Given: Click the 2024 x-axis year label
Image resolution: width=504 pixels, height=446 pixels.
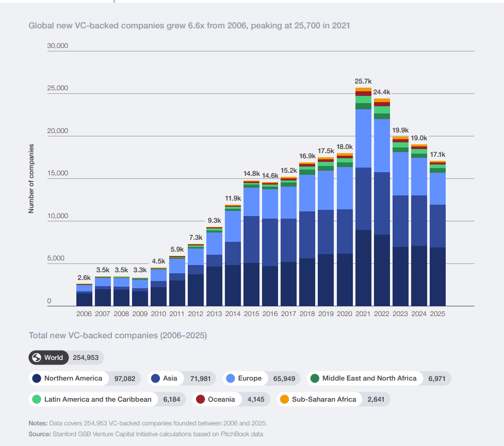Looking at the screenshot, I should [419, 314].
